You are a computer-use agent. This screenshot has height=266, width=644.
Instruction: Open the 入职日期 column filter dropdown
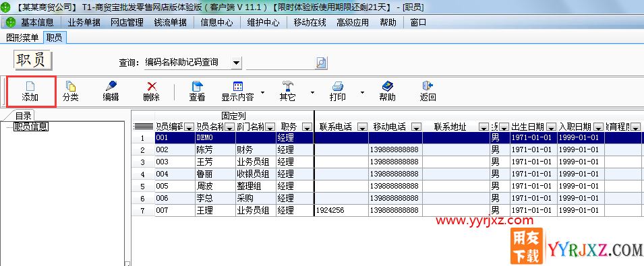[598, 127]
